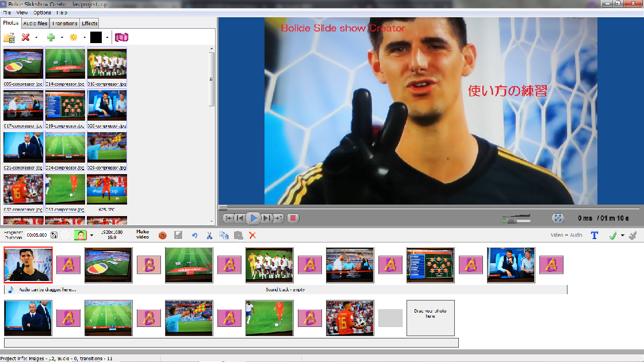Select the Photos tab

[x=11, y=23]
